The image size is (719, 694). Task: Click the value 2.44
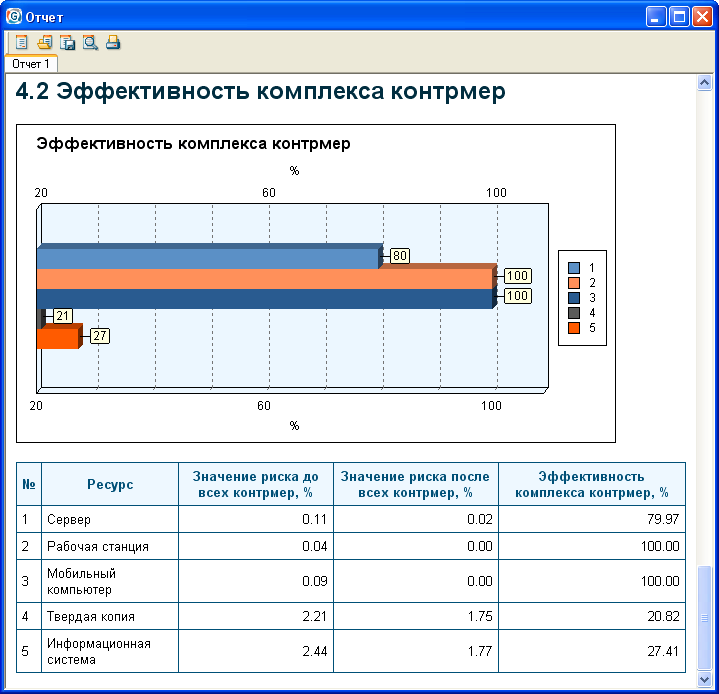tap(315, 651)
